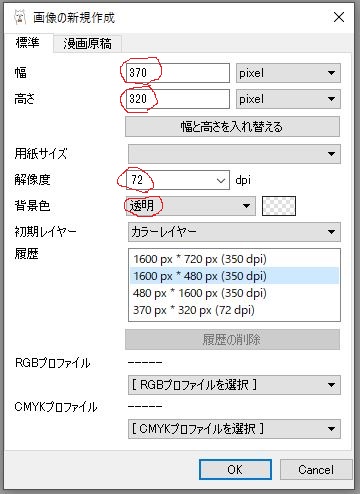Open the 用紙サイズ dropdown
This screenshot has height=494, width=360.
click(234, 154)
